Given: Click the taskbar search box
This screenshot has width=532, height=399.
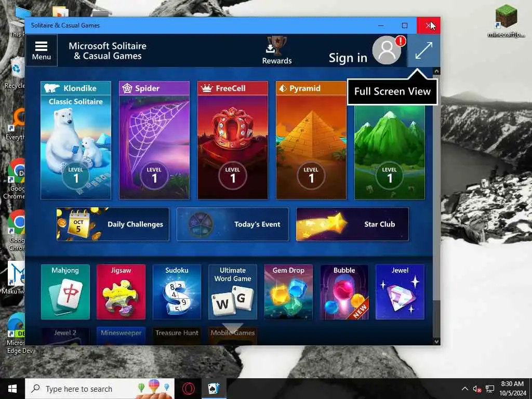Looking at the screenshot, I should click(100, 389).
